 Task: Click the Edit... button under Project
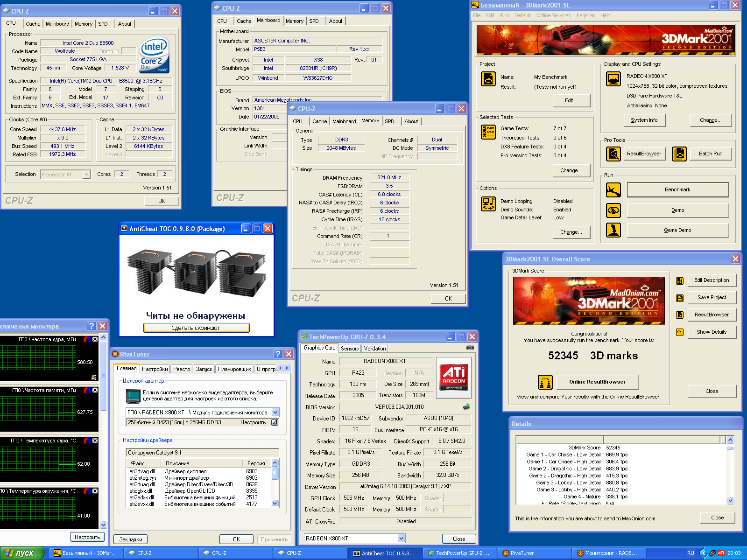[571, 100]
